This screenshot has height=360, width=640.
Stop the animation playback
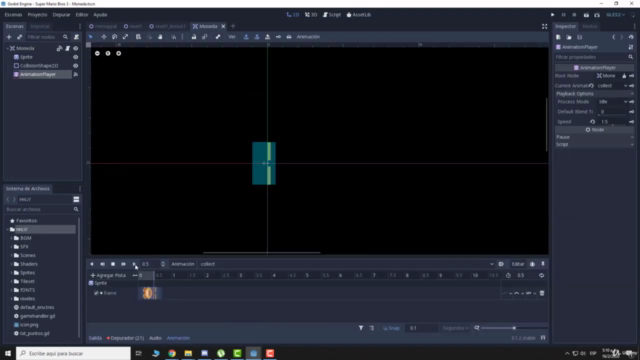pyautogui.click(x=113, y=264)
